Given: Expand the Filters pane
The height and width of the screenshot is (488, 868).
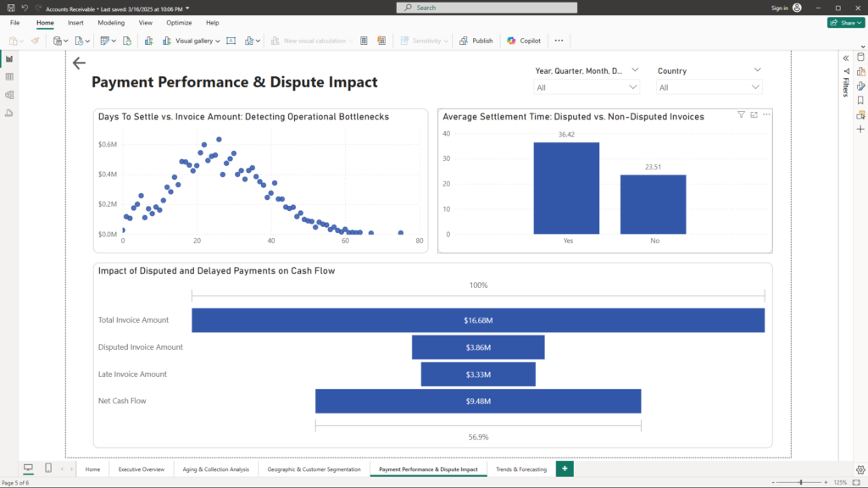Looking at the screenshot, I should tap(845, 58).
